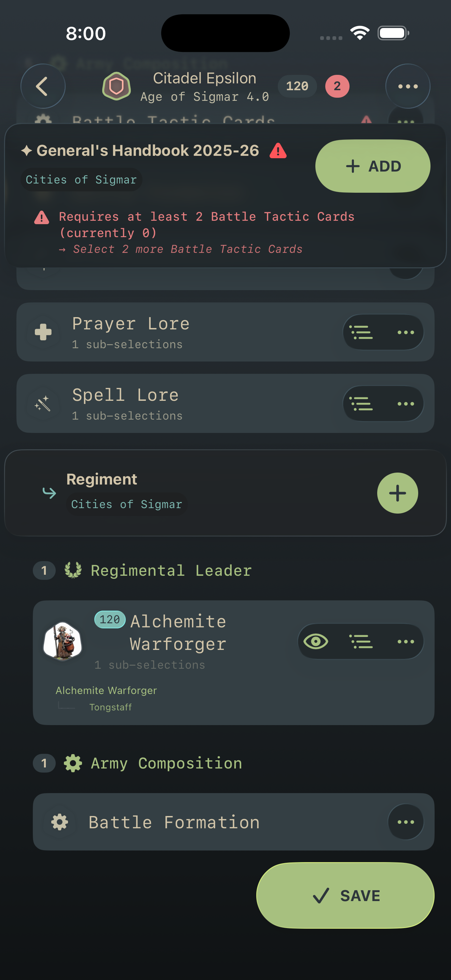Click the plus icon on the Prayer Lore card
Image resolution: width=451 pixels, height=980 pixels.
point(43,332)
